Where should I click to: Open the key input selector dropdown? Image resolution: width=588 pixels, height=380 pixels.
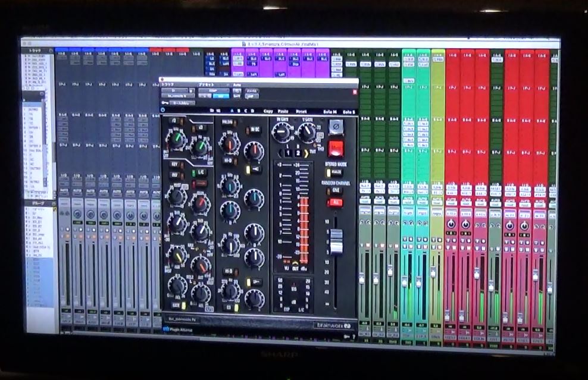point(182,102)
